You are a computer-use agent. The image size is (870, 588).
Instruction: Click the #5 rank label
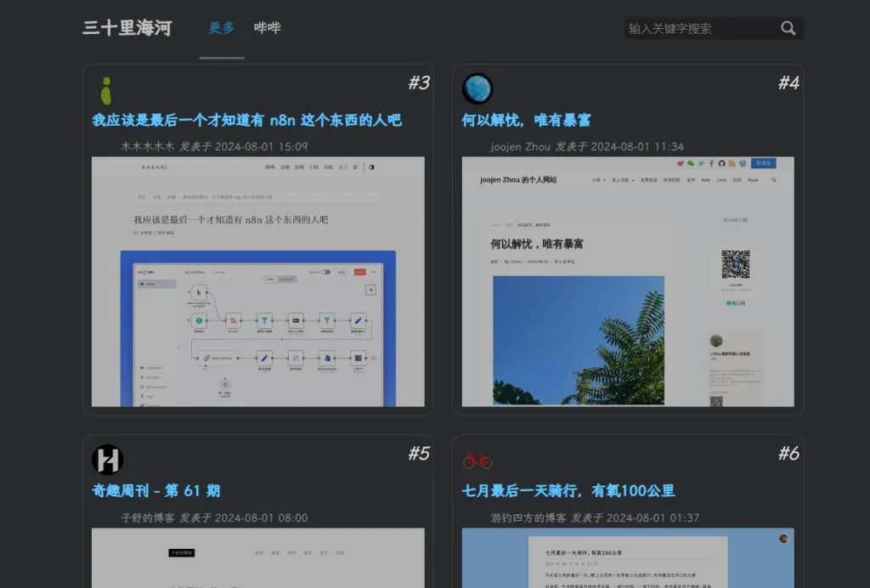tap(419, 454)
